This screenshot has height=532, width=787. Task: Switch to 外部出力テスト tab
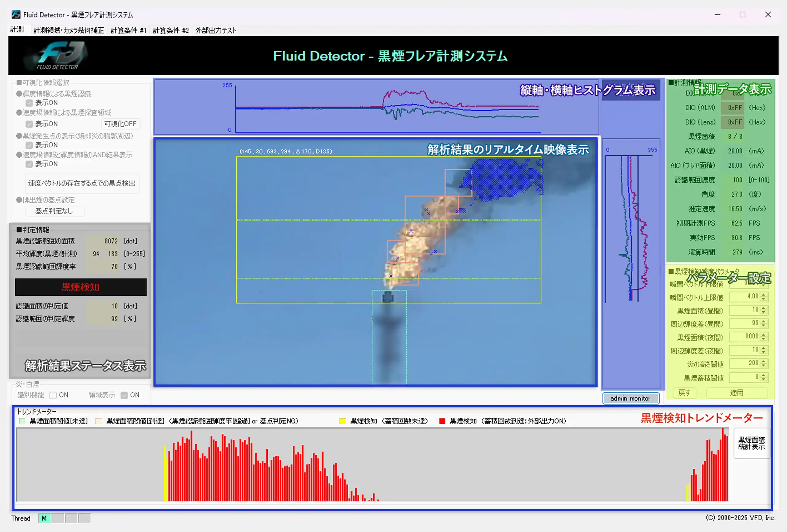point(216,30)
